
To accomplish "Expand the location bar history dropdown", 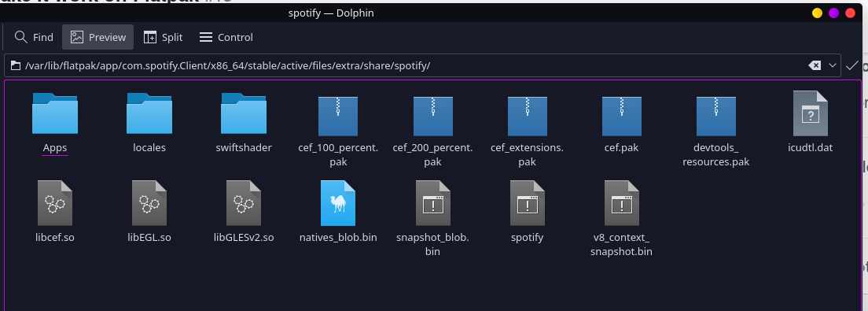I will pyautogui.click(x=832, y=65).
